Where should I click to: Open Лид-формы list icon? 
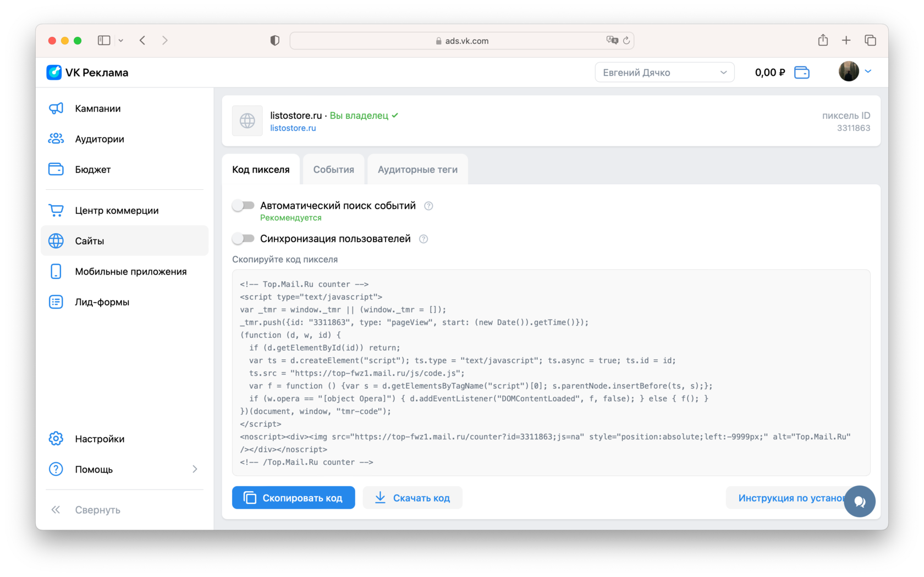[56, 301]
